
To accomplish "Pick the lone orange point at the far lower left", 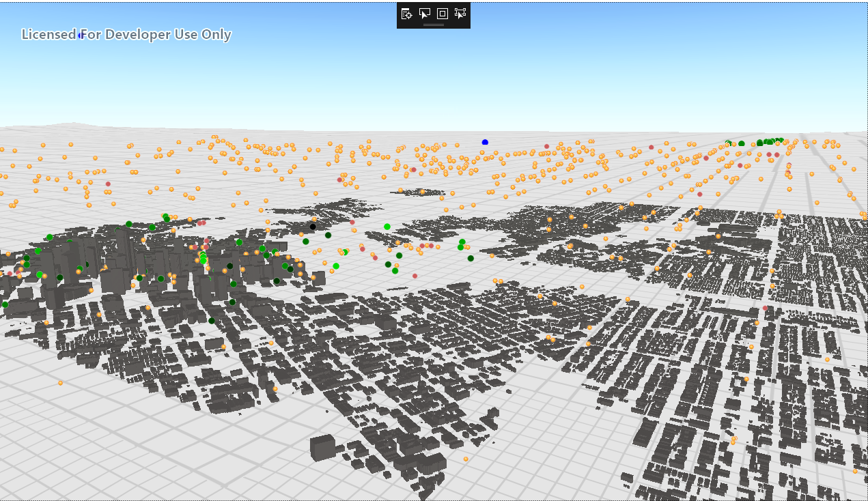I will (60, 383).
